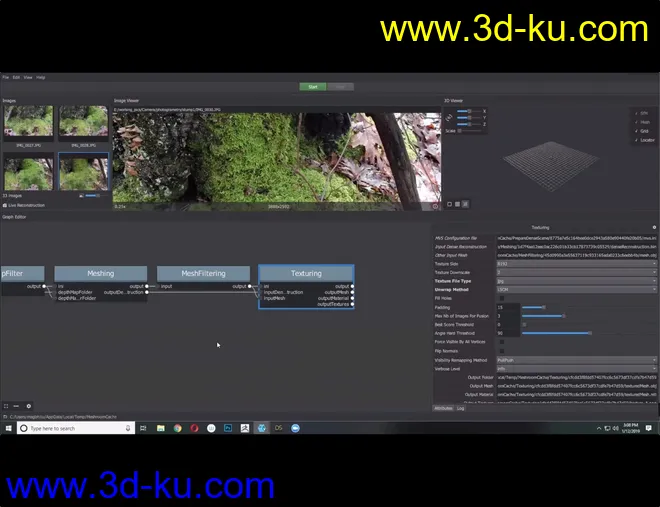Open the Texture File Type dropdown
The width and height of the screenshot is (660, 507).
(576, 281)
